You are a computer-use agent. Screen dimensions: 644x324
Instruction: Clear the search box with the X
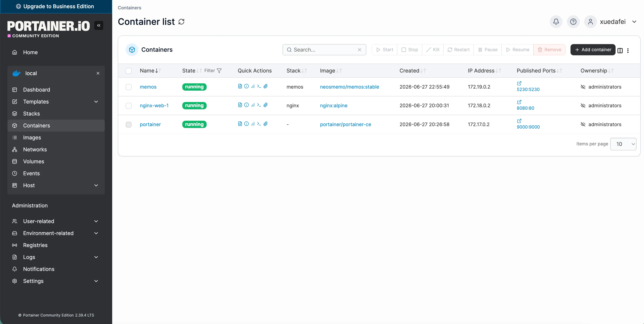tap(360, 50)
